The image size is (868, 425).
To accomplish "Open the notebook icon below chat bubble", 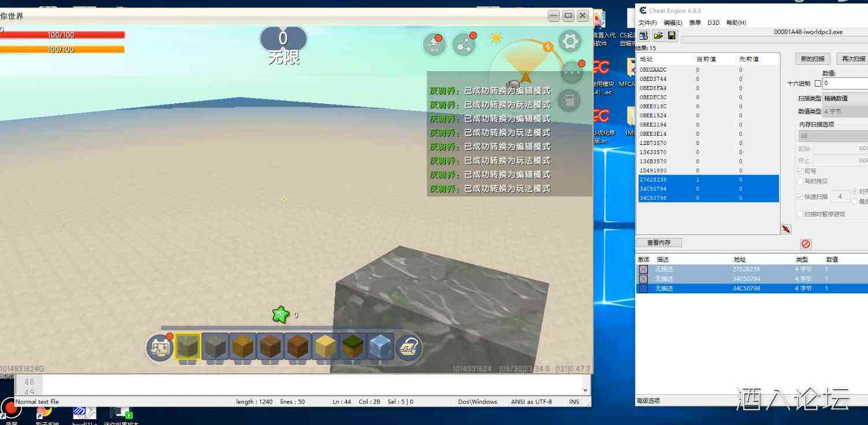I will [569, 100].
